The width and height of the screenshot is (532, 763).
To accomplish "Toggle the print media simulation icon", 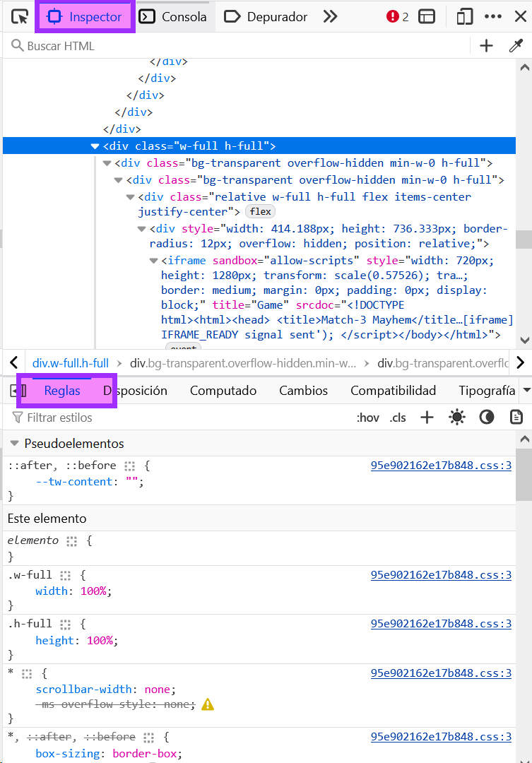I will (x=516, y=418).
